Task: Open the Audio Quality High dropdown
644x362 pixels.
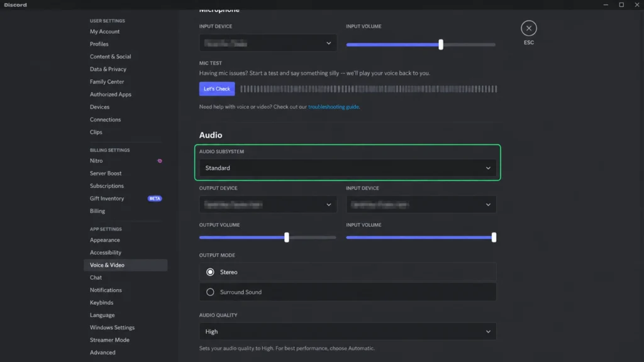Action: click(347, 331)
